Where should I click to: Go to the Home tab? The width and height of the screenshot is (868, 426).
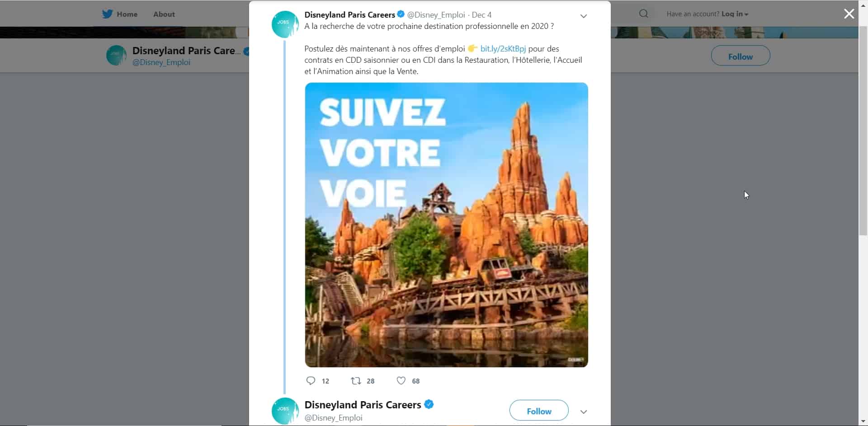(127, 14)
